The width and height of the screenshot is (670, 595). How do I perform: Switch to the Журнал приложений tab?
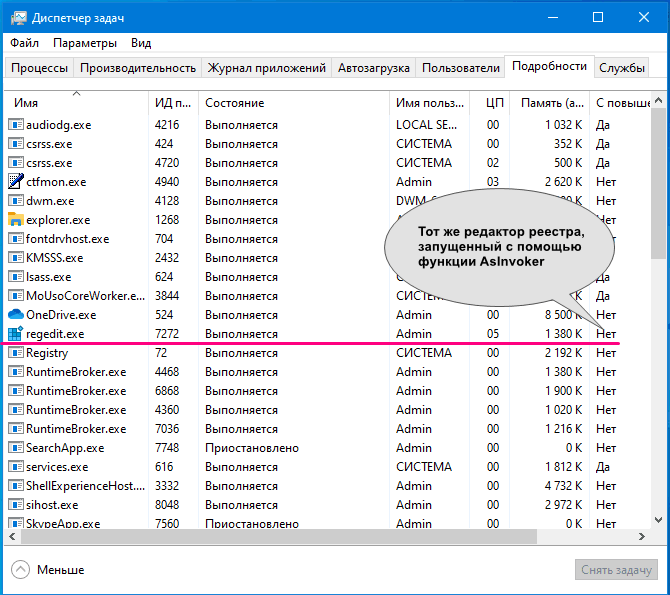click(x=267, y=68)
